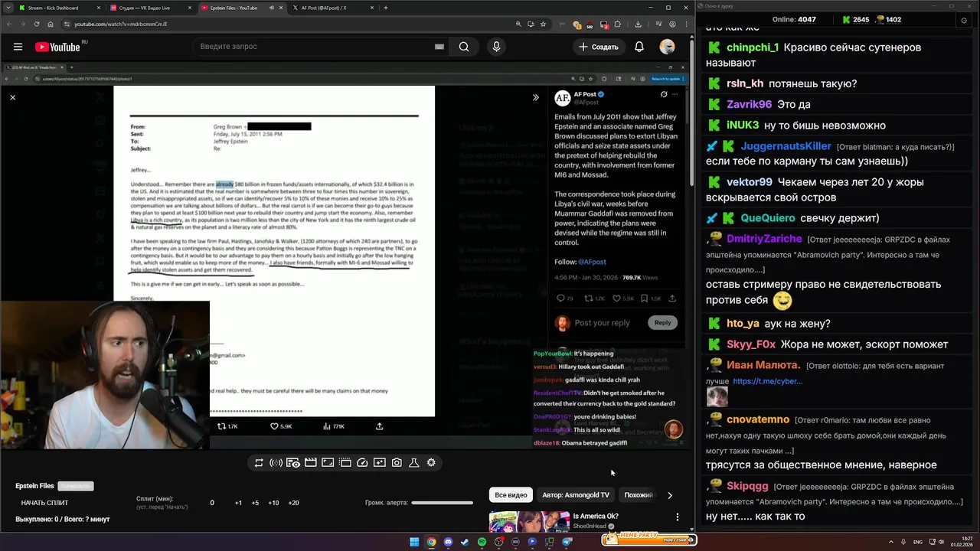Add +5 minutes to the split

(255, 503)
